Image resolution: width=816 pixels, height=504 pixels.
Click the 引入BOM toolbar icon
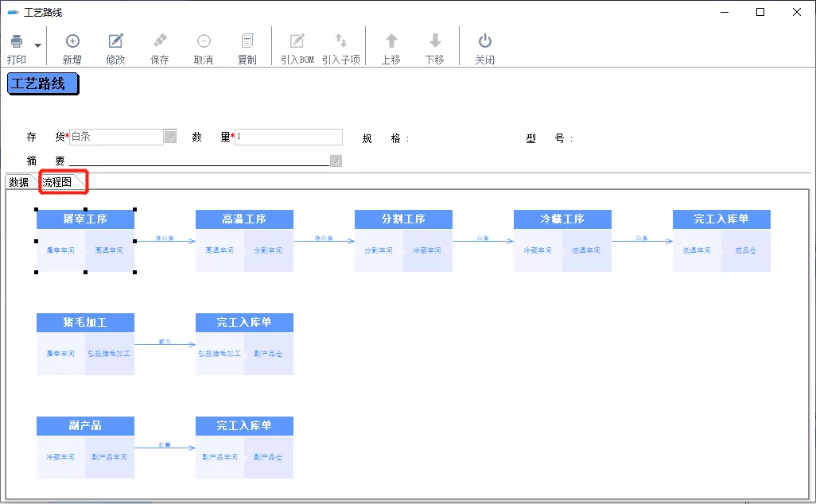[297, 41]
